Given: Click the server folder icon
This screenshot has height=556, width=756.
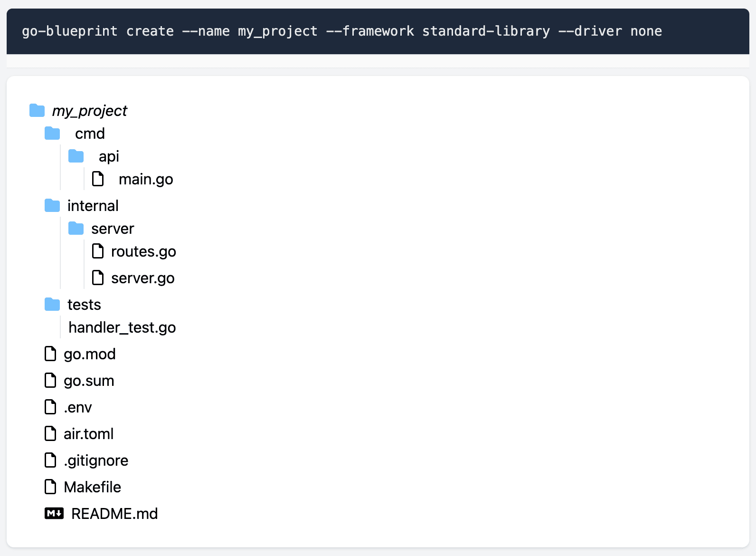Looking at the screenshot, I should (x=76, y=228).
